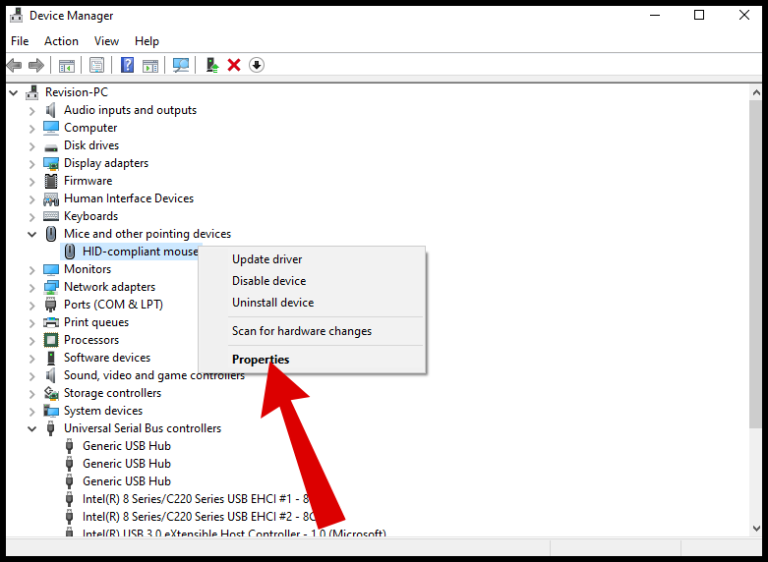Collapse Universal Serial Bus controllers node
This screenshot has width=768, height=562.
(x=32, y=429)
